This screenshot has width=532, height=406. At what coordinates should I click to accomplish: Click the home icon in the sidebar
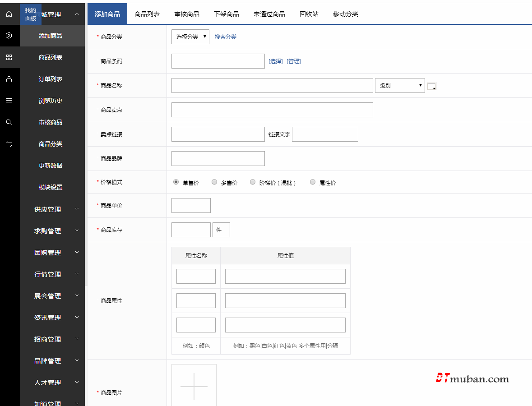click(x=9, y=14)
